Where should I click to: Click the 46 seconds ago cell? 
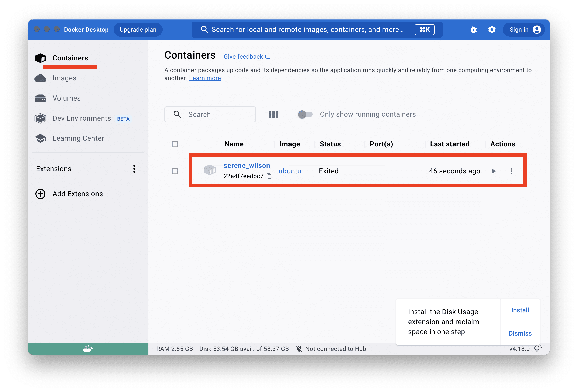tap(455, 171)
